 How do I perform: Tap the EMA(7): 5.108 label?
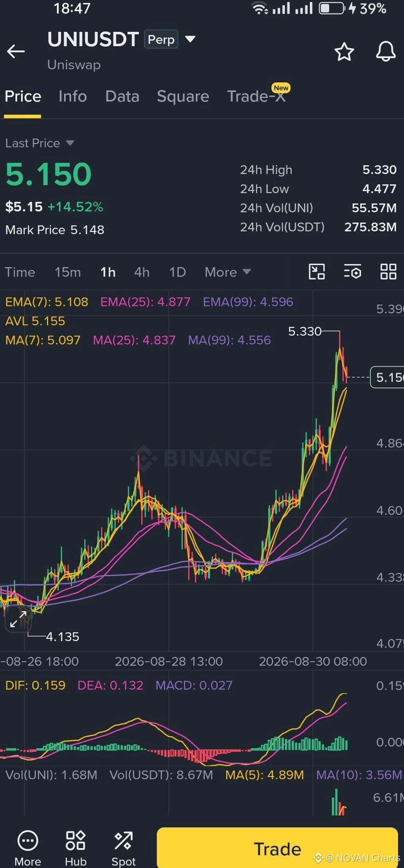[x=47, y=302]
